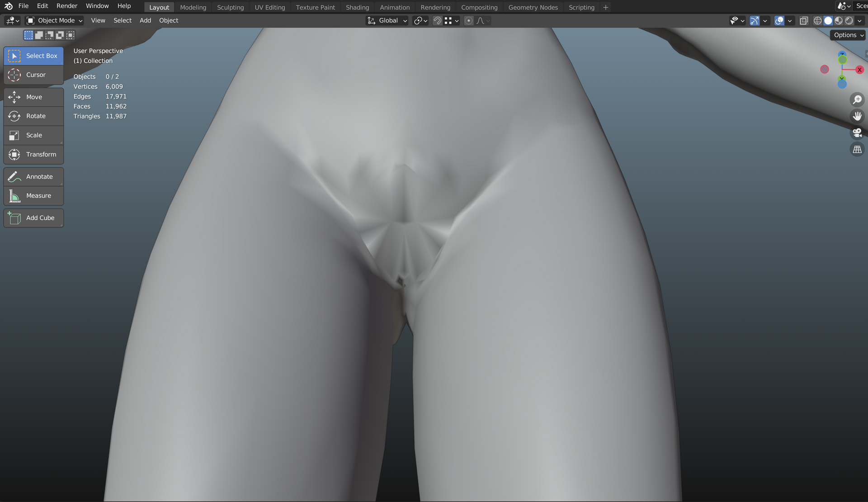Enable solid viewport shading
This screenshot has height=502, width=868.
tap(828, 21)
